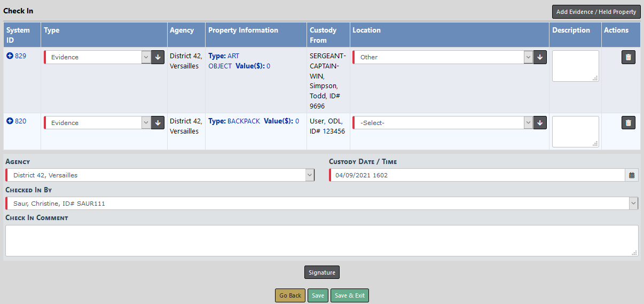Delete the row for item 829

628,57
